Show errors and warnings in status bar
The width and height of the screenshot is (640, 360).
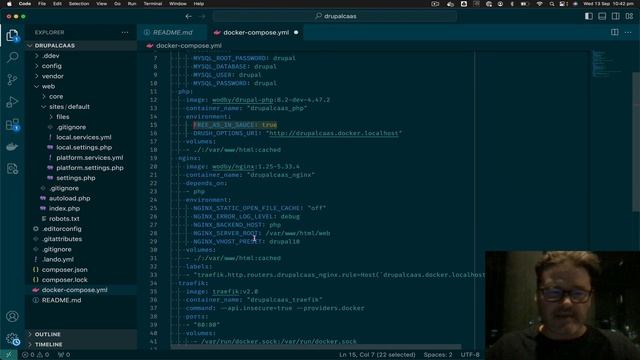[36, 355]
